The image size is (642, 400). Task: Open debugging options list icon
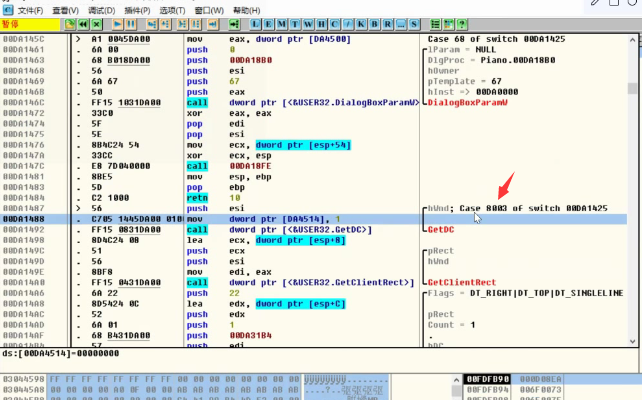point(435,25)
